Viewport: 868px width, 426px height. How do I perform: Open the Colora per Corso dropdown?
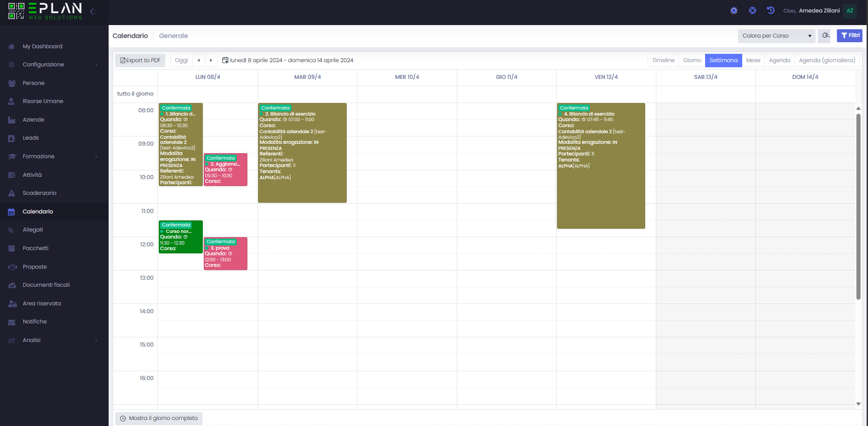(776, 36)
